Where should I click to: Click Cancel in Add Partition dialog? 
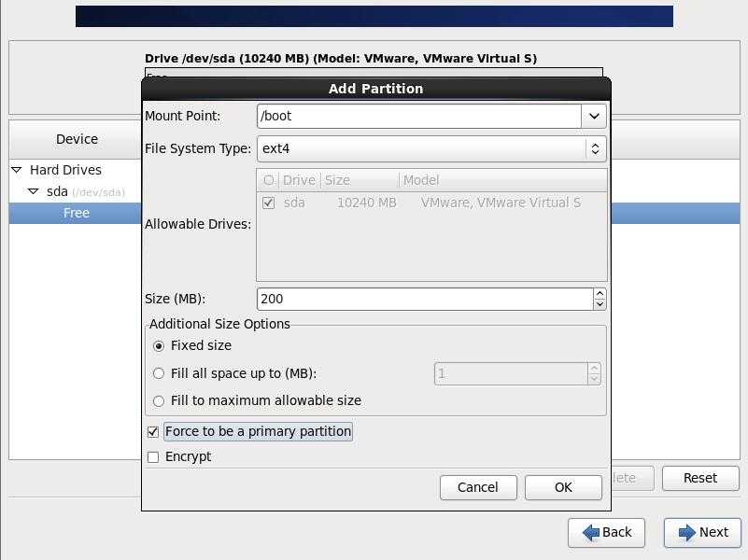478,487
